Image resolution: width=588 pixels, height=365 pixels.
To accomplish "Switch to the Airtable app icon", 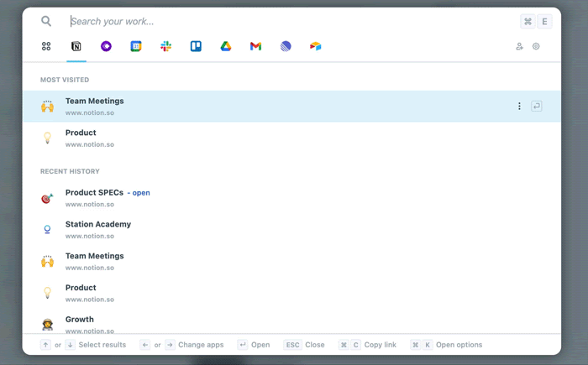I will point(315,46).
